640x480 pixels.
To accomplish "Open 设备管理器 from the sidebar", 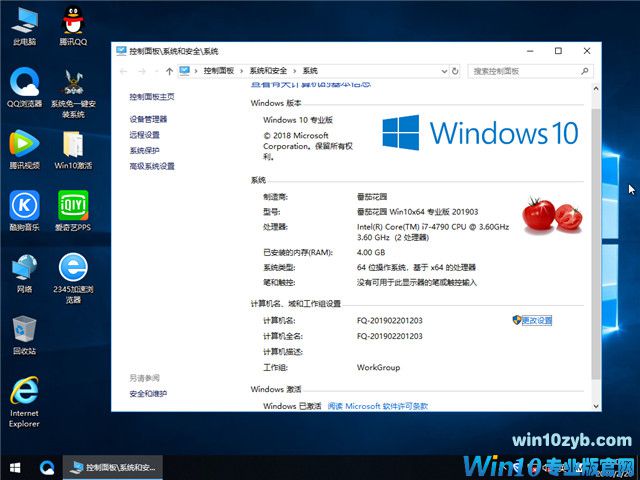I will point(148,119).
